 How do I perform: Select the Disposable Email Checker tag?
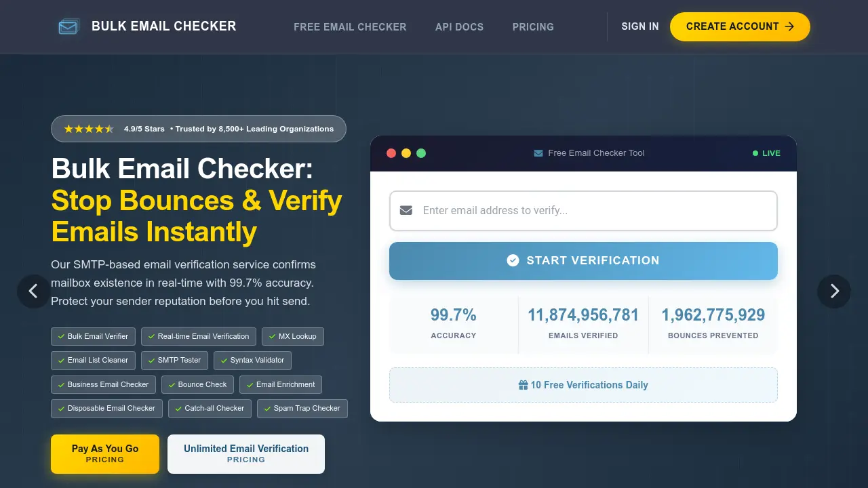click(107, 409)
